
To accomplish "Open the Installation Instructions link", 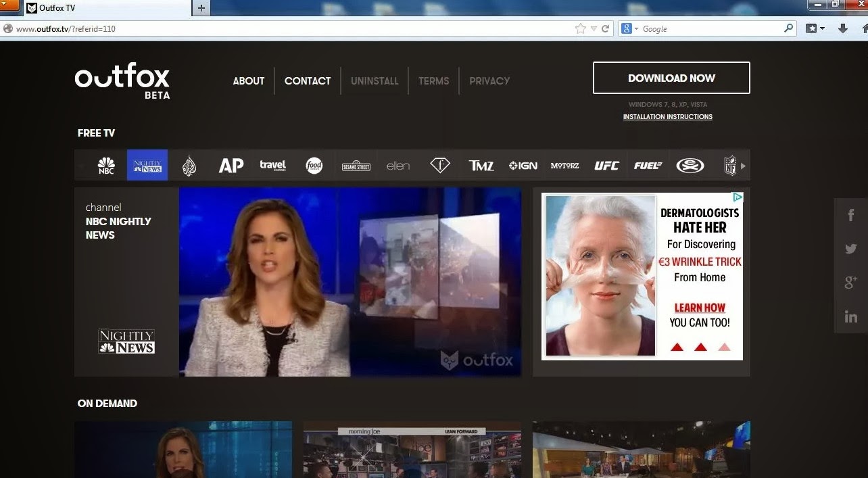I will (x=668, y=117).
